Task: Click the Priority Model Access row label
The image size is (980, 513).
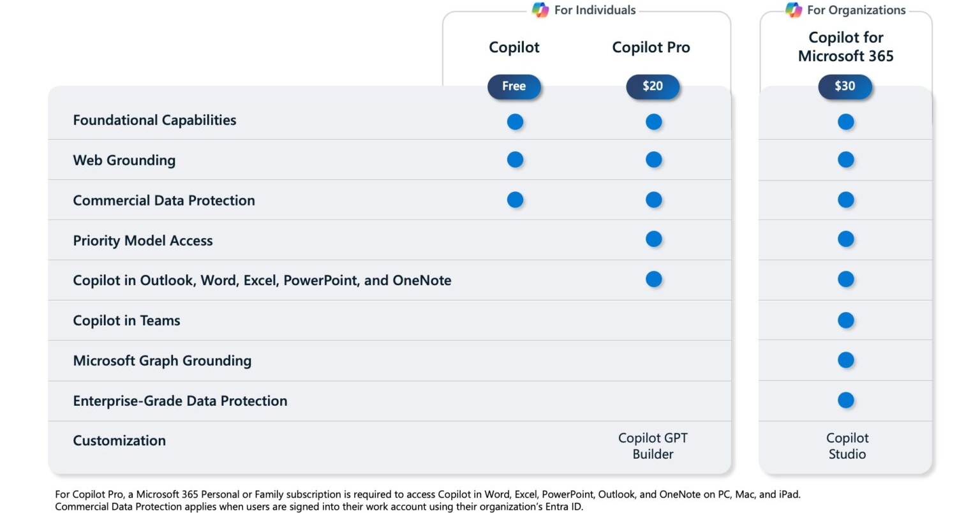Action: [143, 241]
